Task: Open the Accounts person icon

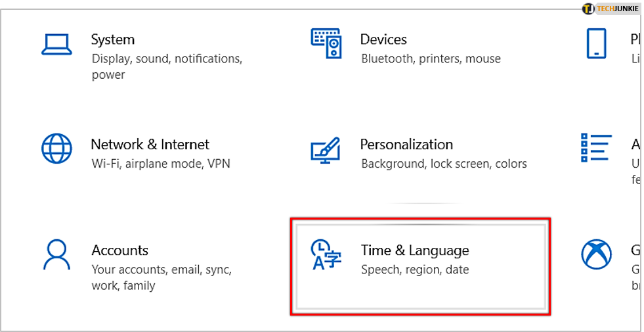Action: coord(56,254)
